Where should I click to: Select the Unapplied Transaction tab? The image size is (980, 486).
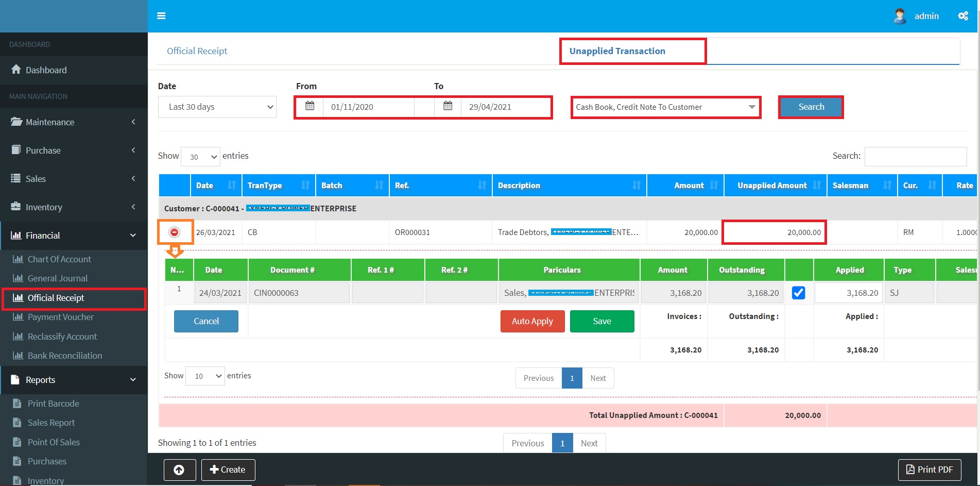(x=617, y=51)
